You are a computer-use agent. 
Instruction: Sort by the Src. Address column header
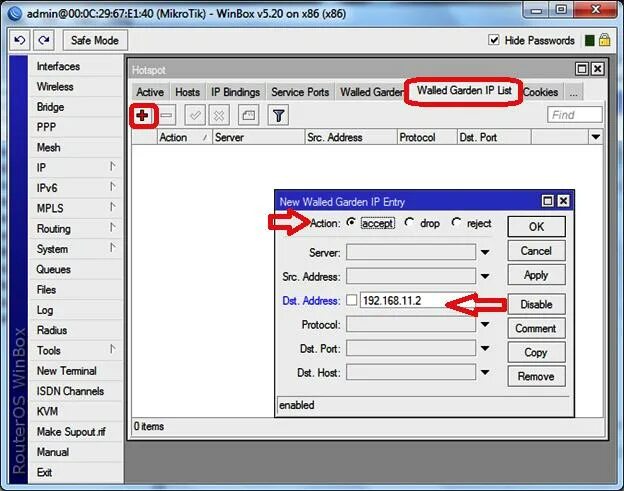click(x=351, y=137)
